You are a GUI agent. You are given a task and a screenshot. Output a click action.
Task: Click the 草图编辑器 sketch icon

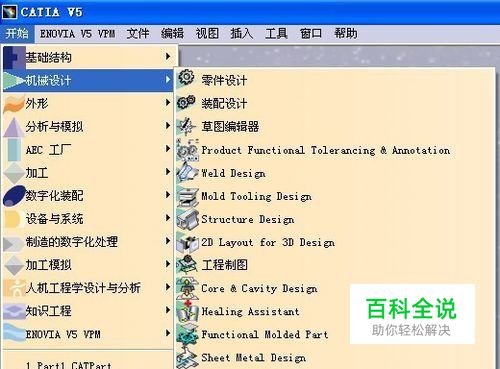186,126
